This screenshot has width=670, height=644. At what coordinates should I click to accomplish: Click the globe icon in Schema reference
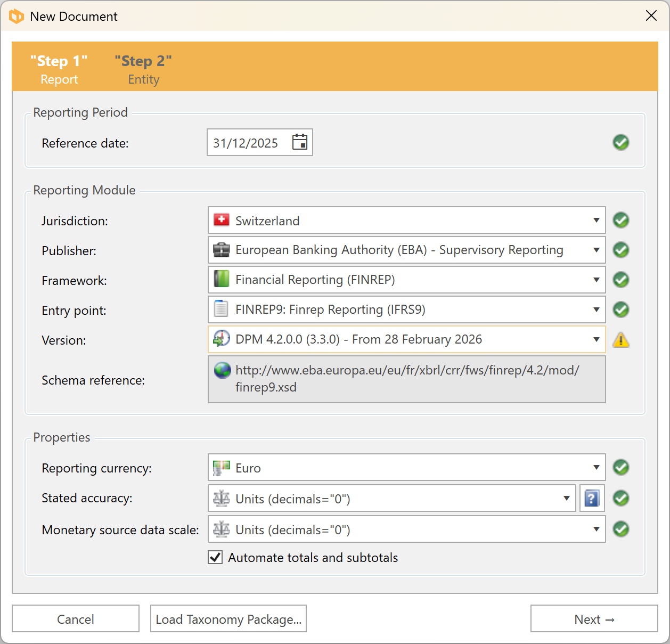(222, 370)
